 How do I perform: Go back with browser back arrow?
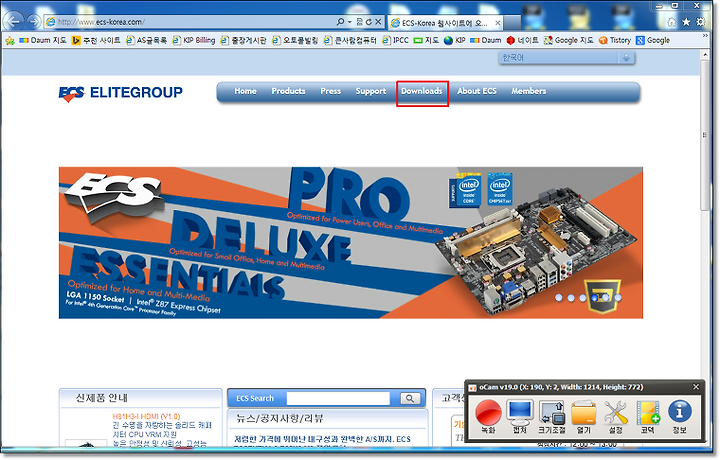click(13, 21)
